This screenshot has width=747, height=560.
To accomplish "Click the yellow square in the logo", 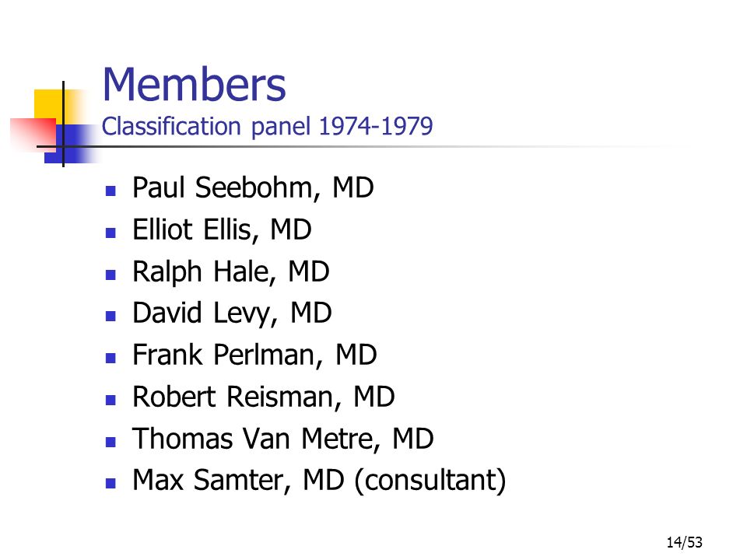I will (x=52, y=106).
